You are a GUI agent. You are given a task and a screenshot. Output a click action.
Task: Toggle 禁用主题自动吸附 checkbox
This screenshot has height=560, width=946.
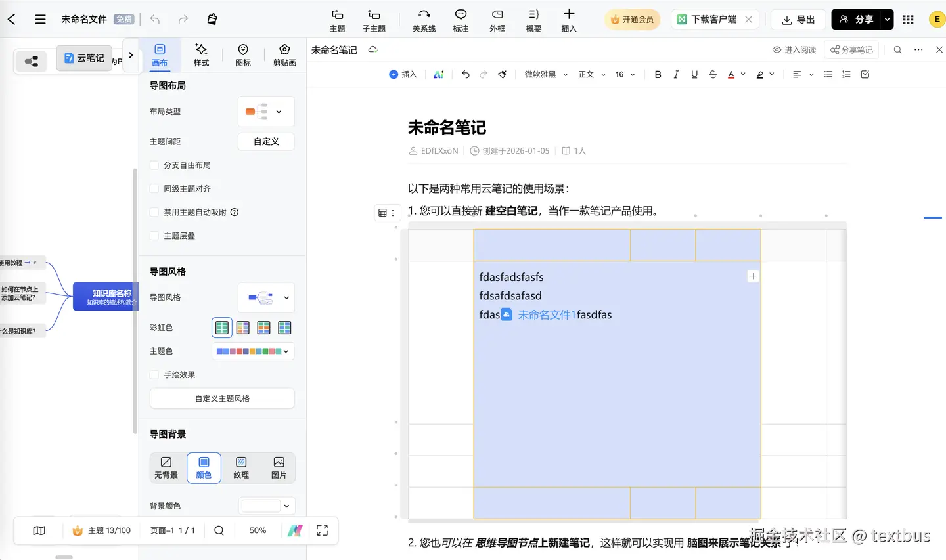click(154, 213)
